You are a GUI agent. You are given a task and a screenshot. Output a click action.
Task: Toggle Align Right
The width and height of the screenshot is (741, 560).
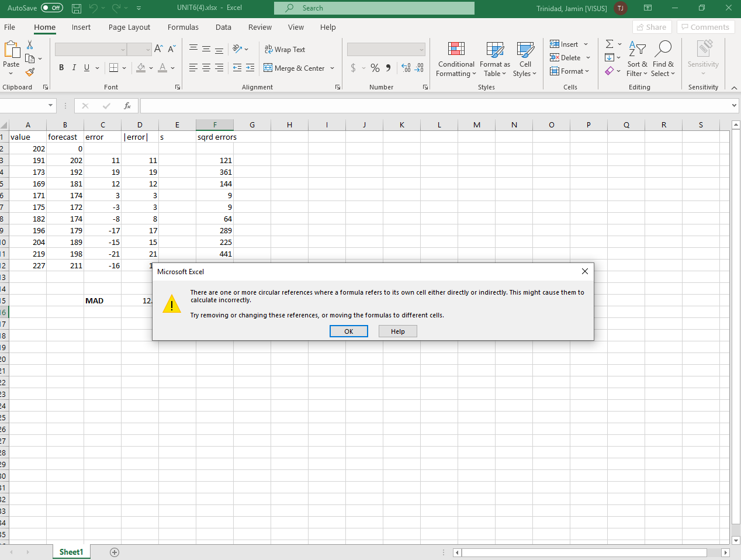click(219, 68)
